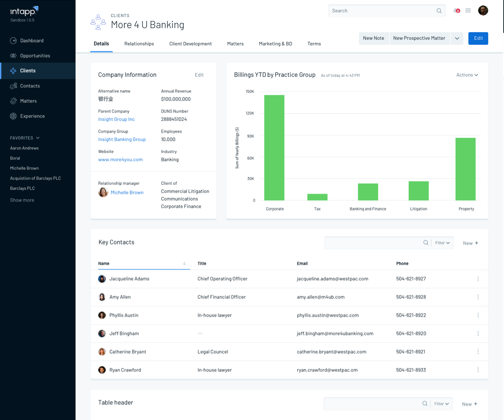504x420 pixels.
Task: Open the chart Actions dropdown
Action: click(467, 75)
